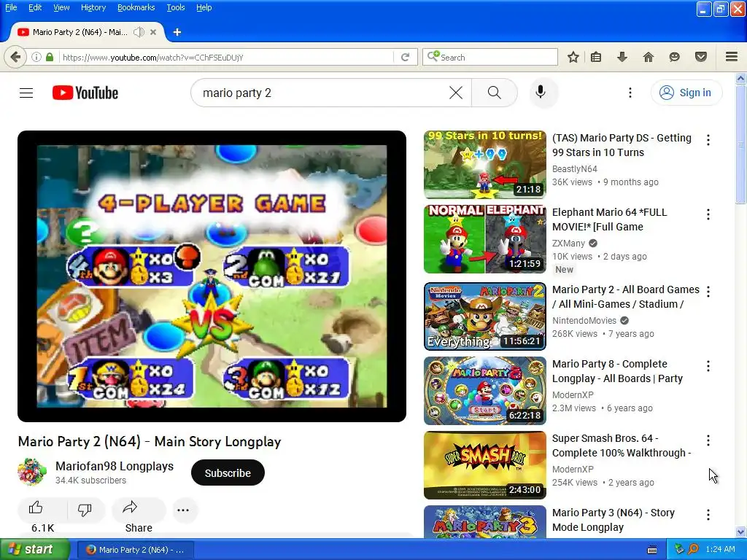
Task: Open the downloads arrow icon
Action: tap(622, 57)
